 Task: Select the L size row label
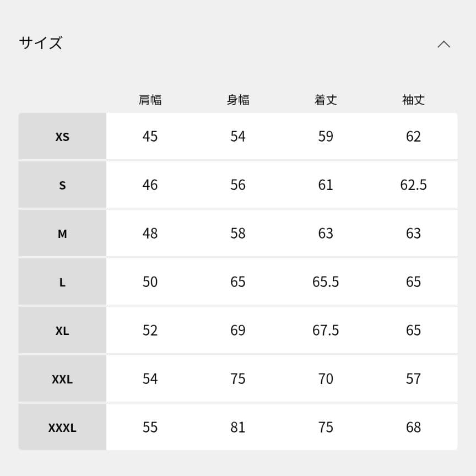tap(62, 282)
